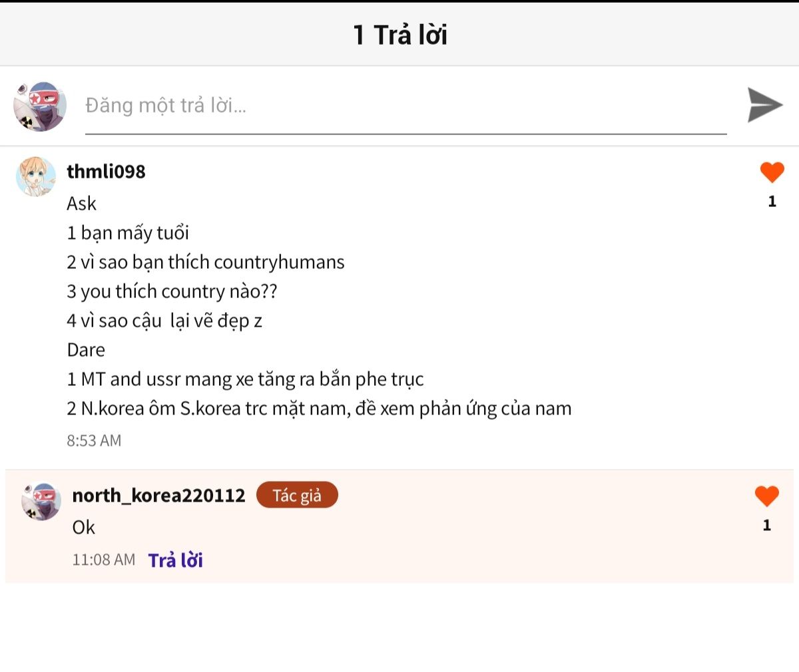This screenshot has width=799, height=672.
Task: Open thmli098's profile avatar
Action: 36,177
